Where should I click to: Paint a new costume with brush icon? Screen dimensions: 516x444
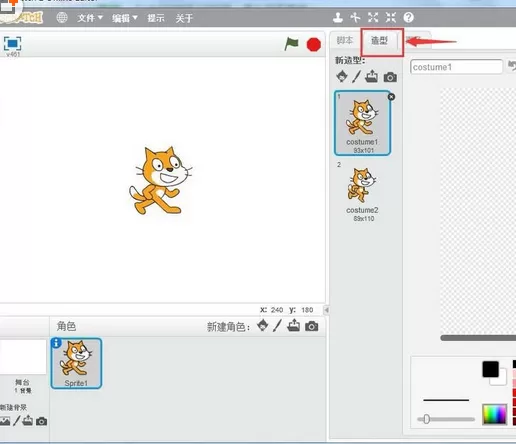[356, 77]
